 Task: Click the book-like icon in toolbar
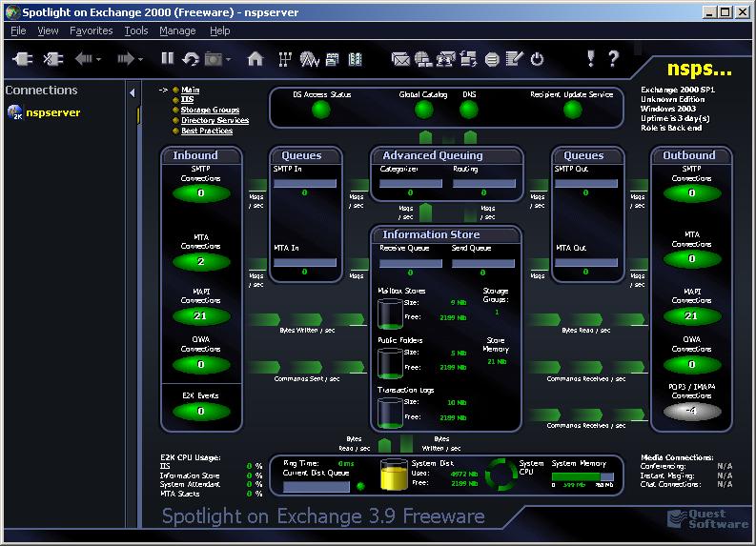356,59
